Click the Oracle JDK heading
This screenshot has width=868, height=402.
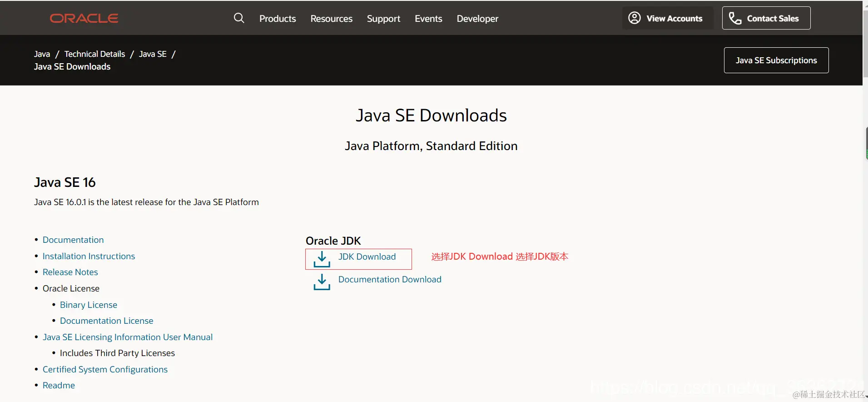pyautogui.click(x=333, y=241)
